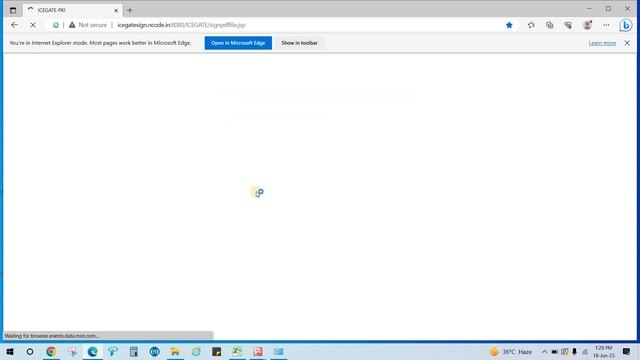Open the Excel taskbar icon

(x=237, y=351)
